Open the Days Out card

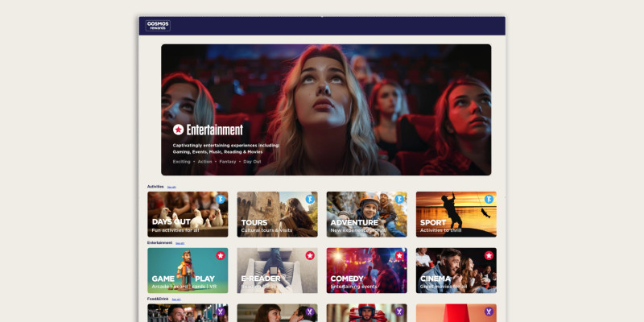click(x=188, y=214)
